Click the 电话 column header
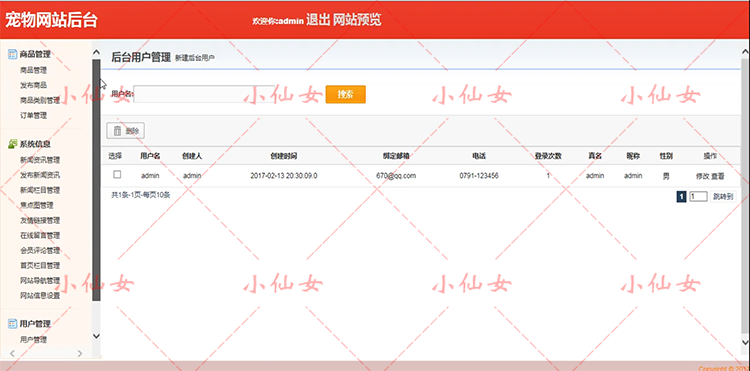This screenshot has height=371, width=750. 479,156
